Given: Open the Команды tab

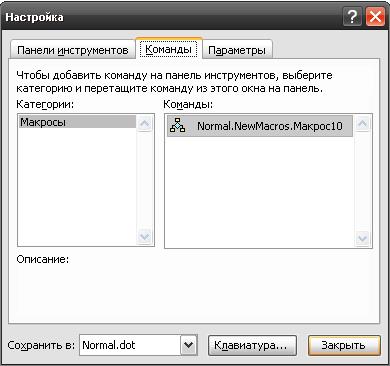Looking at the screenshot, I should point(169,49).
